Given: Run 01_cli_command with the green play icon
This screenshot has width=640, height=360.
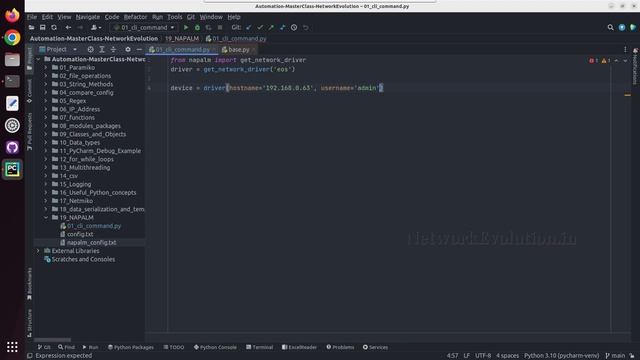Looking at the screenshot, I should pyautogui.click(x=186, y=27).
